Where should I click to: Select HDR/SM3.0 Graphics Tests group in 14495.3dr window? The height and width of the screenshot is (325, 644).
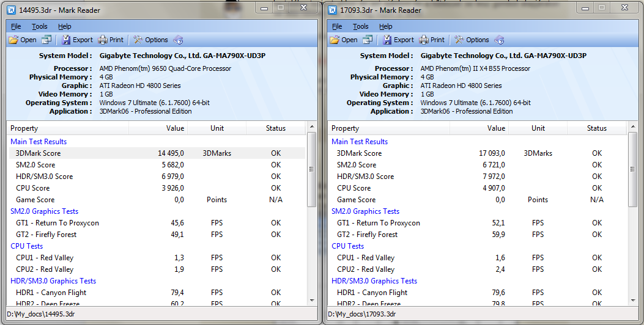click(53, 281)
